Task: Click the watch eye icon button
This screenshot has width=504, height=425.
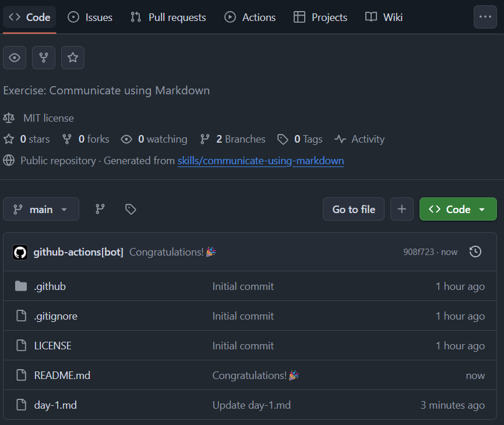Action: pyautogui.click(x=15, y=58)
